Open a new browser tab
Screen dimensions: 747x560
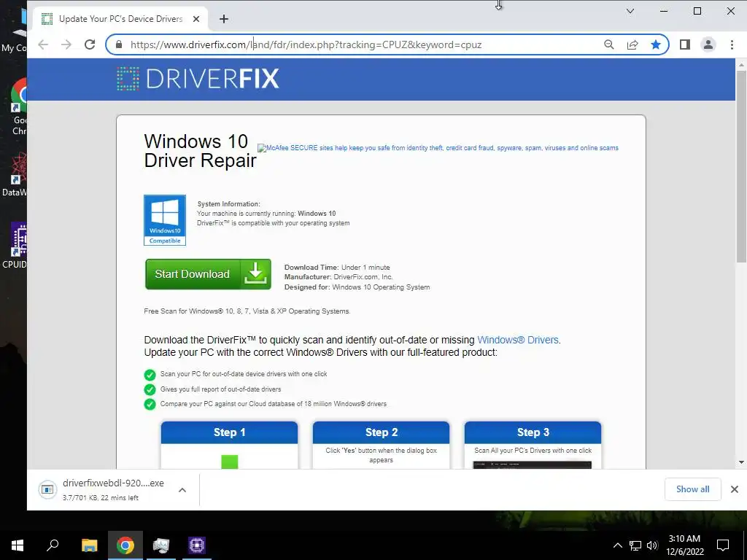[224, 19]
